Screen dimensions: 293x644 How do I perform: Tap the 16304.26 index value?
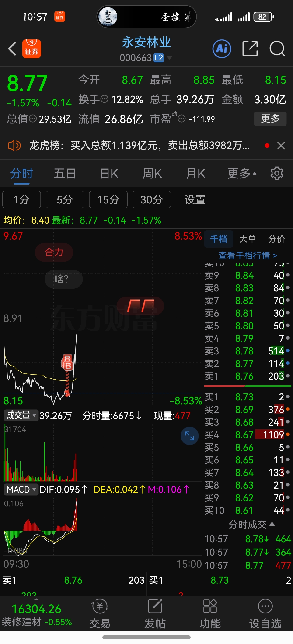[36, 609]
